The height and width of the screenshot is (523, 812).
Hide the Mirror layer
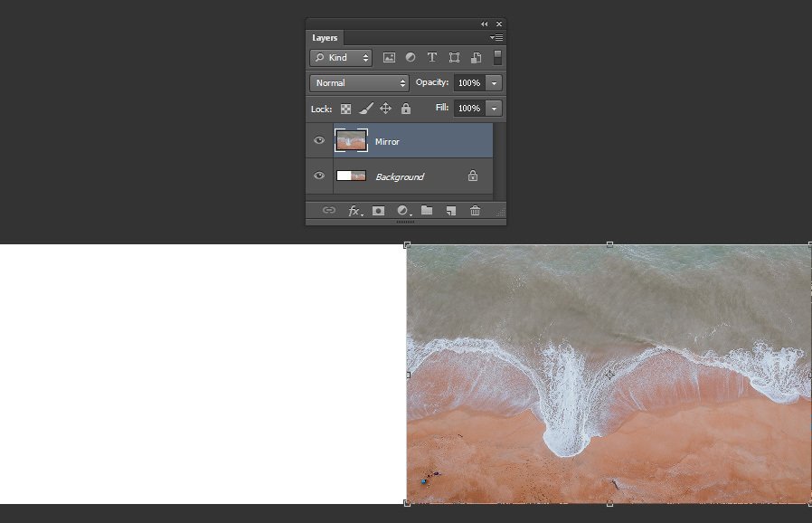point(319,140)
